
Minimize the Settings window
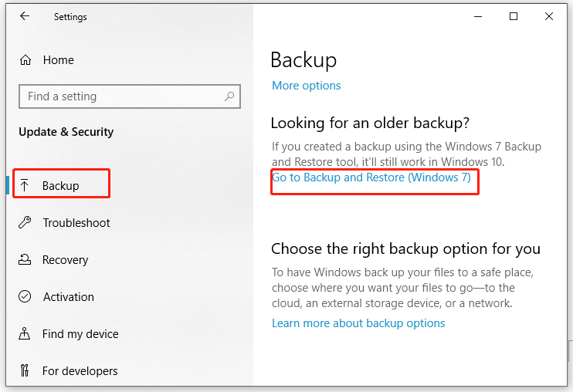click(478, 16)
